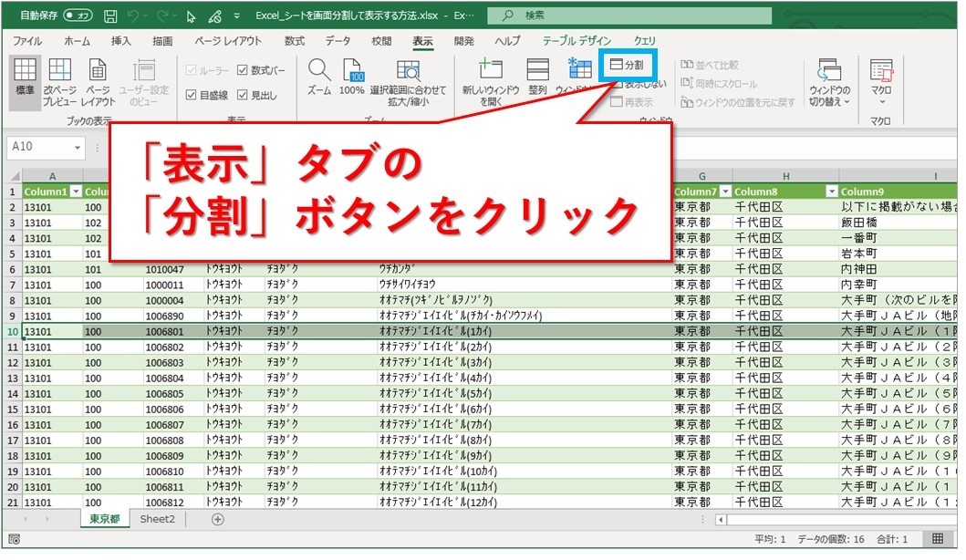Open the ヘルプ tab
The height and width of the screenshot is (560, 966).
coord(508,41)
